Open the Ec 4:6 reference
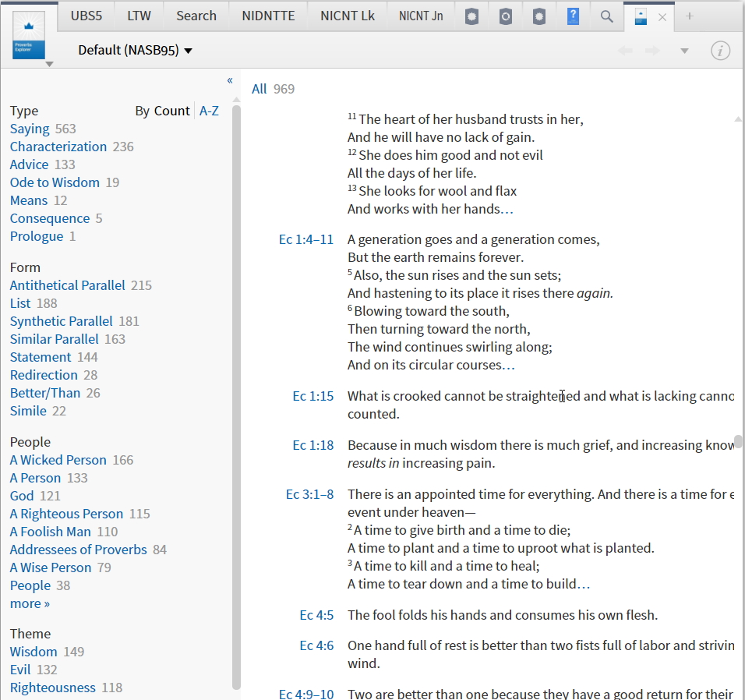 [316, 646]
